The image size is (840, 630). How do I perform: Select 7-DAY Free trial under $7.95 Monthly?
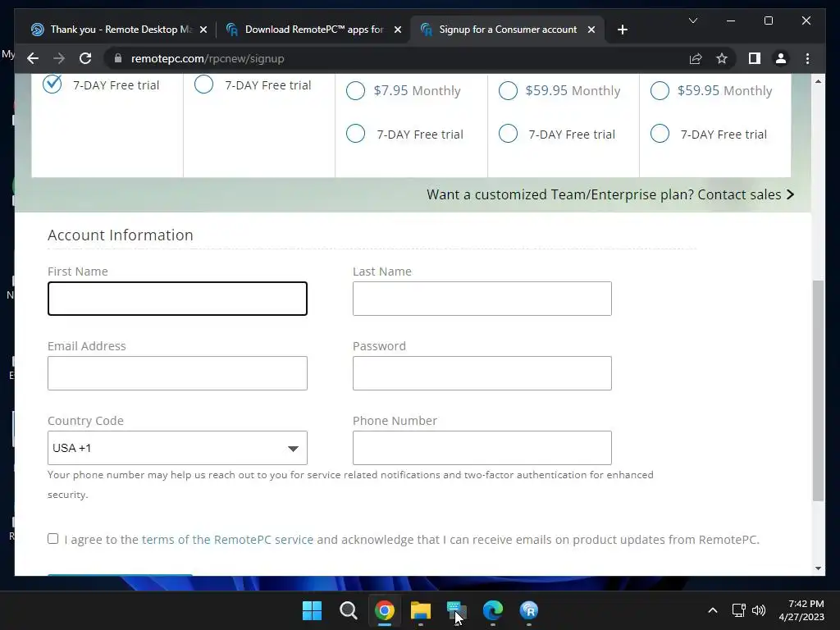click(x=356, y=134)
